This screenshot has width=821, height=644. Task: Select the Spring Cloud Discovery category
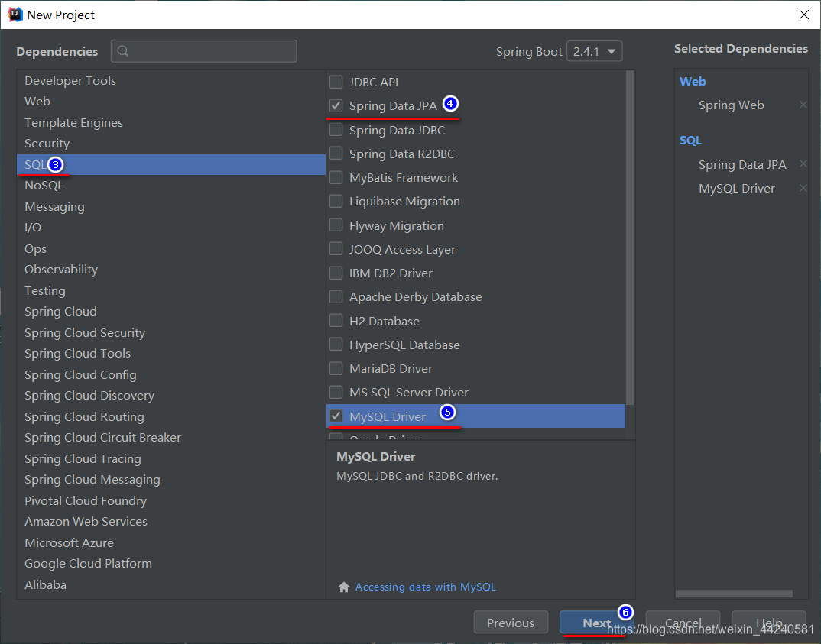171,396
